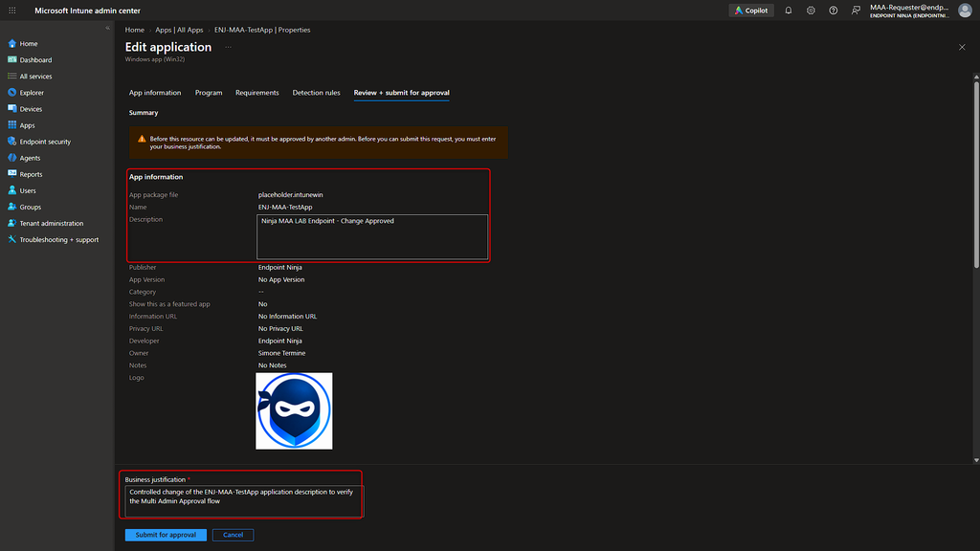This screenshot has width=980, height=551.
Task: Open Explorer icon in sidebar
Action: click(11, 93)
